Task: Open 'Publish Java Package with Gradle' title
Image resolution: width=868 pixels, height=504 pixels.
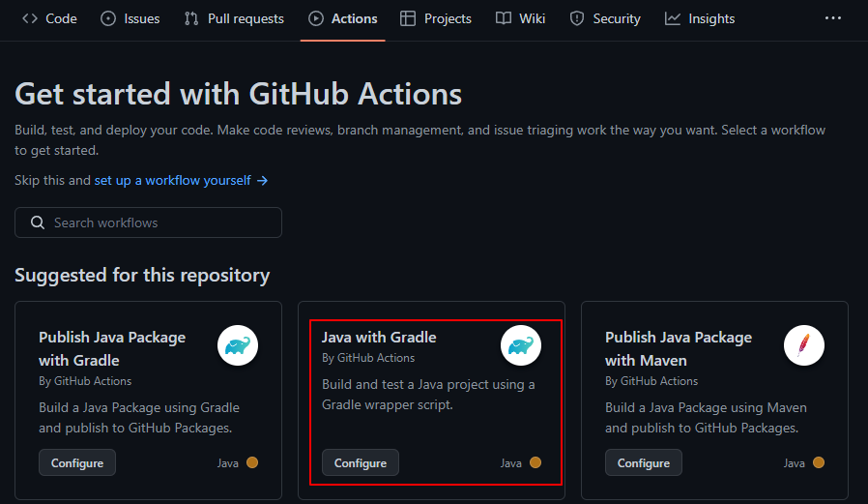Action: [112, 349]
